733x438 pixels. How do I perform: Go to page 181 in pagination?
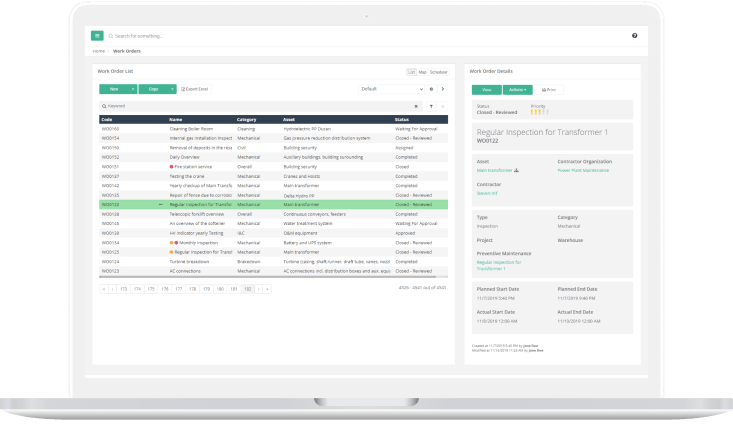point(233,288)
